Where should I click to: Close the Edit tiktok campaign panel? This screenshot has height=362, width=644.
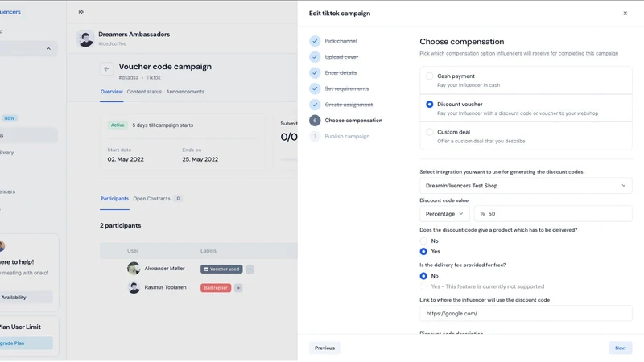(x=625, y=14)
